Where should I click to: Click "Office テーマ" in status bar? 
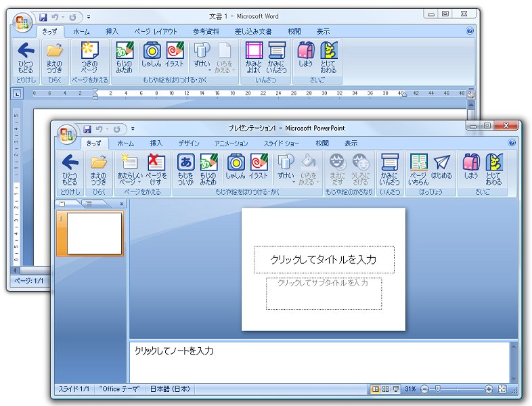pyautogui.click(x=119, y=389)
